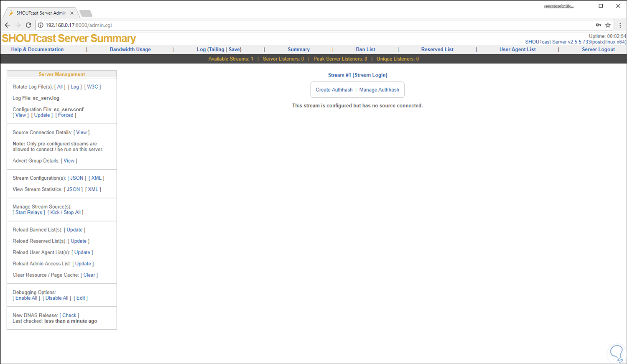Open the Reserved List page
The width and height of the screenshot is (627, 364).
437,49
